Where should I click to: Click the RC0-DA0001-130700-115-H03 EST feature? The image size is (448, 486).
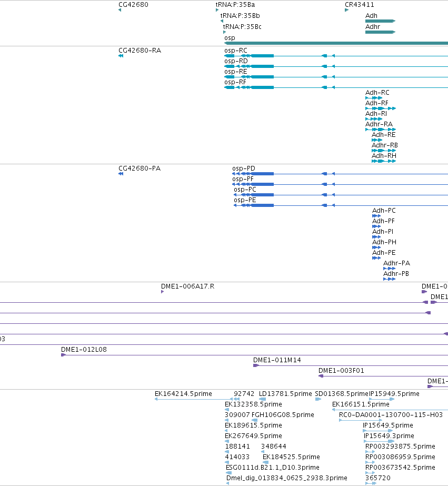(x=361, y=420)
